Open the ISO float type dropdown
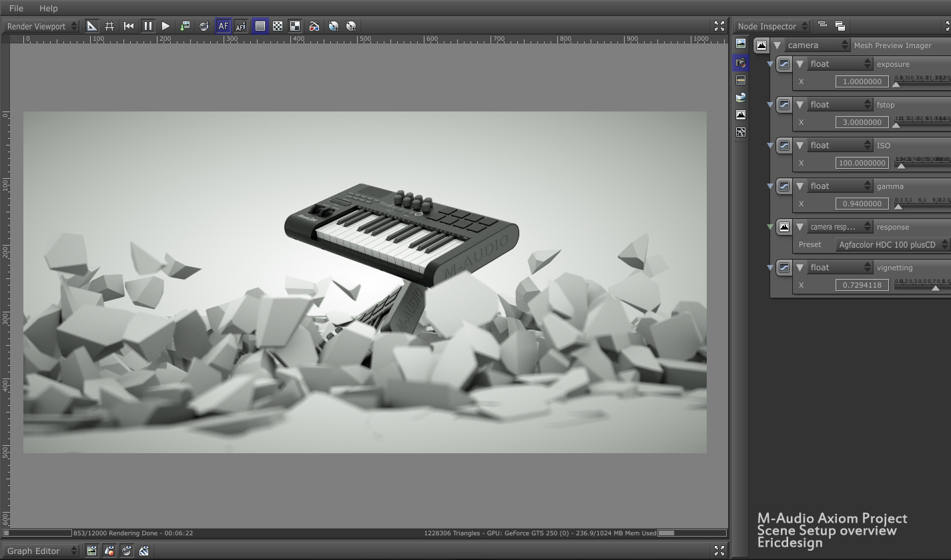The height and width of the screenshot is (560, 951). 840,146
